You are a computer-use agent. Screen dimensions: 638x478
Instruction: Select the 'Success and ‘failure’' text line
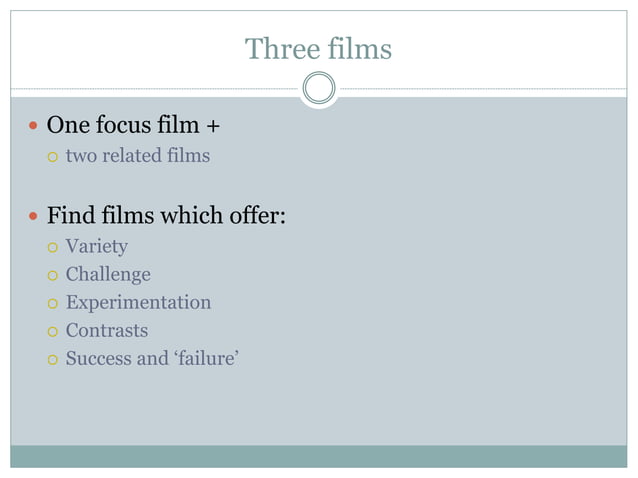[x=151, y=358]
